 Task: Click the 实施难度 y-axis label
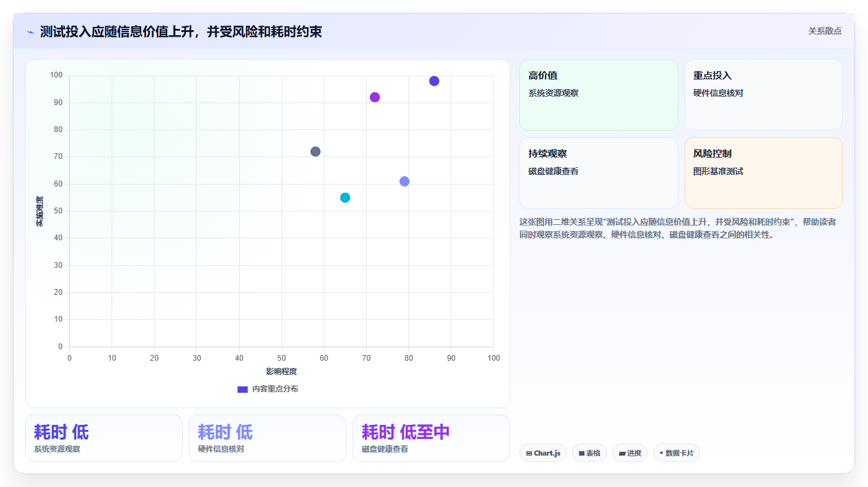[40, 211]
